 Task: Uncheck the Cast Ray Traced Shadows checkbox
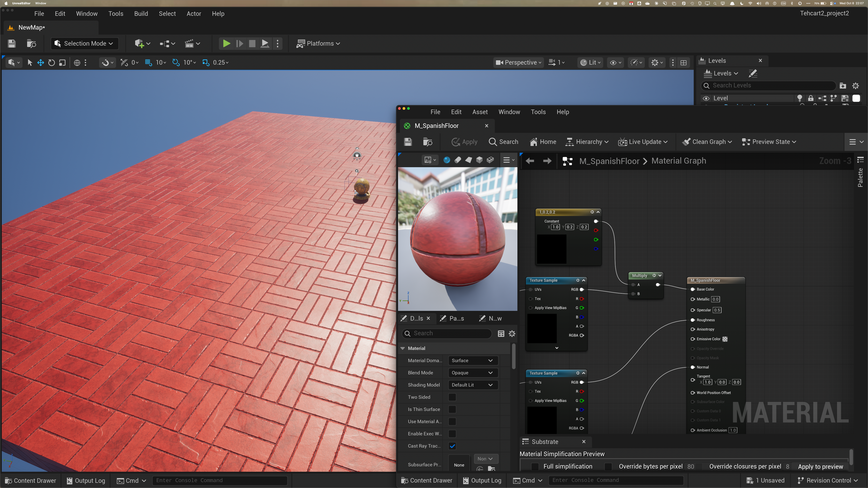click(x=452, y=446)
